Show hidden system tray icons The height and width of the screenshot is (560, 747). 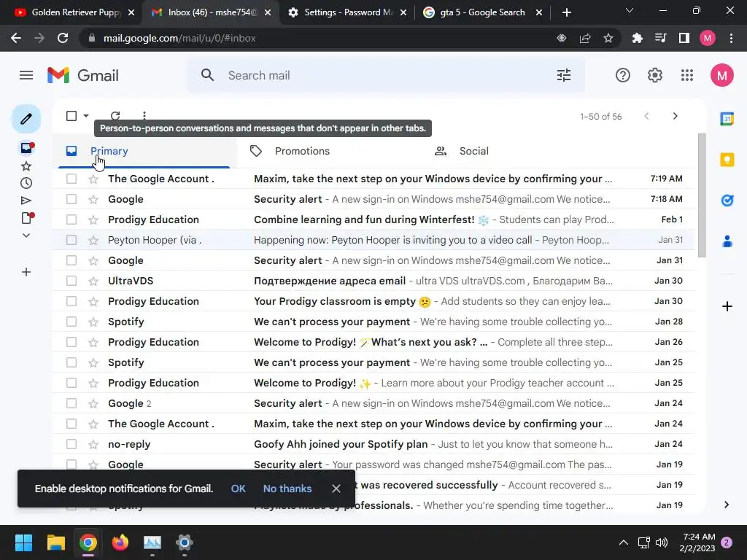click(x=623, y=542)
